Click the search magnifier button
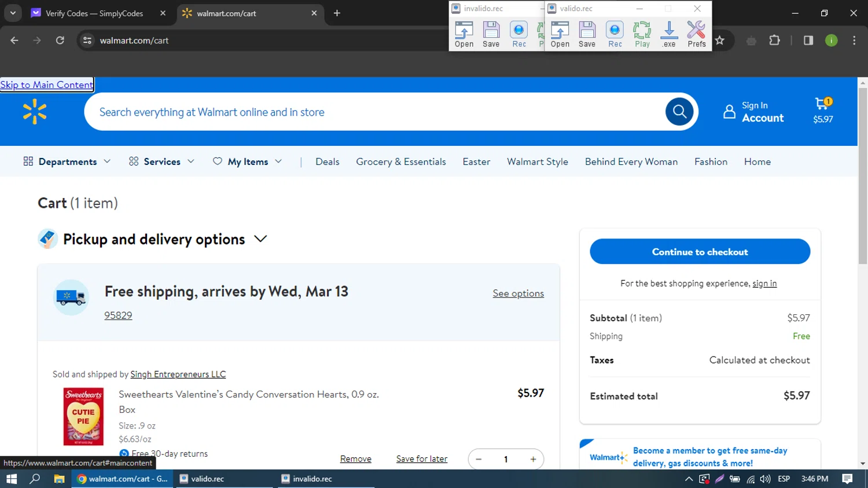 [x=679, y=112]
